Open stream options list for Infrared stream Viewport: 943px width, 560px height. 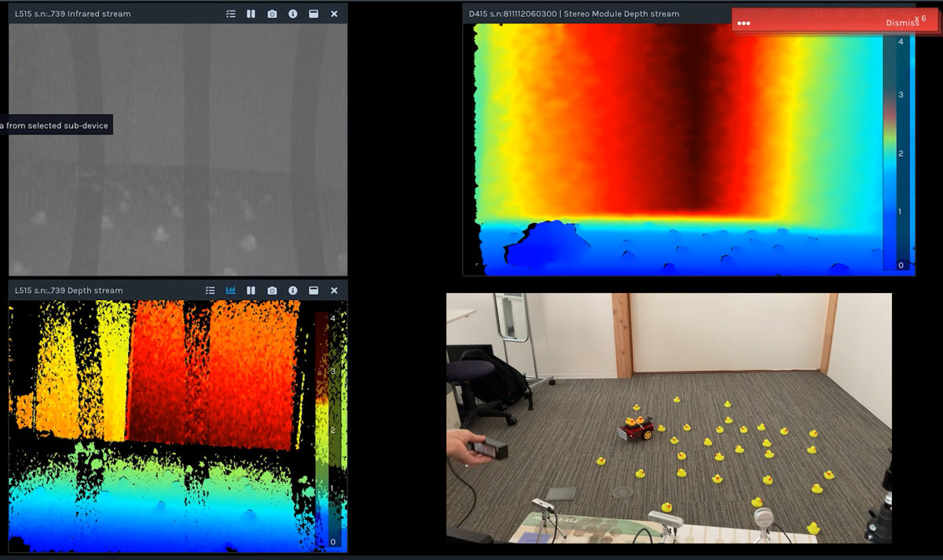(230, 14)
